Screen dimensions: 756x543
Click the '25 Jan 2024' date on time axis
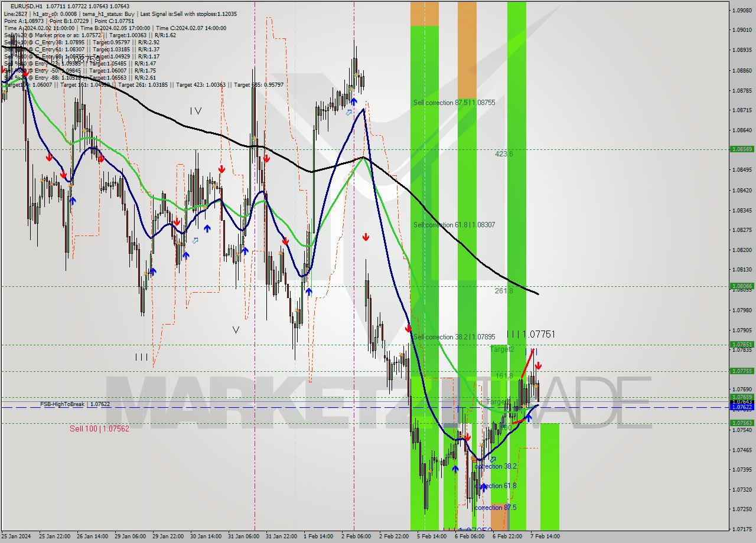click(17, 537)
